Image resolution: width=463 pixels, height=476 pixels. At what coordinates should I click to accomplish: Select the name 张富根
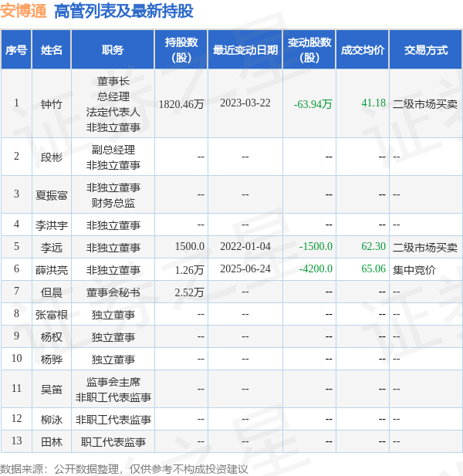click(52, 315)
